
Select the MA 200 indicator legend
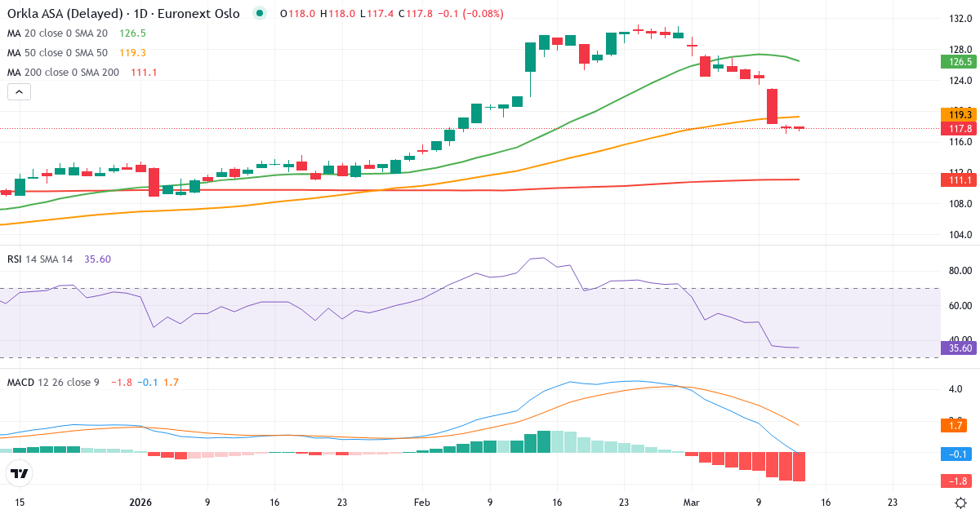pos(62,73)
